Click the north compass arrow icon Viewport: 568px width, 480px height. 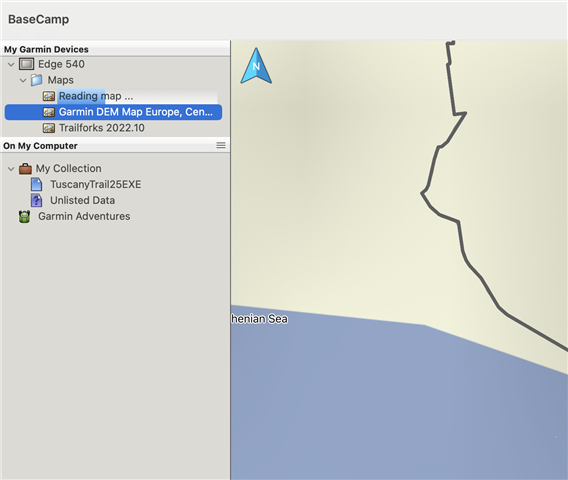[x=256, y=66]
